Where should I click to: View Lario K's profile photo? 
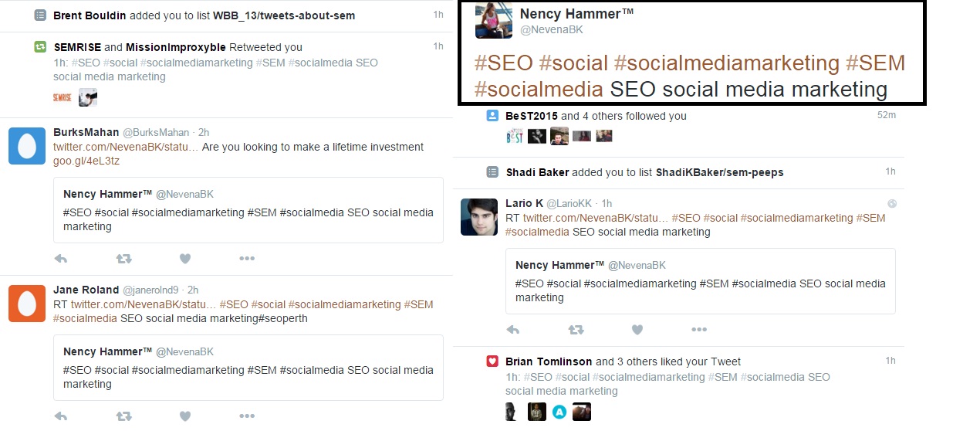pyautogui.click(x=479, y=217)
